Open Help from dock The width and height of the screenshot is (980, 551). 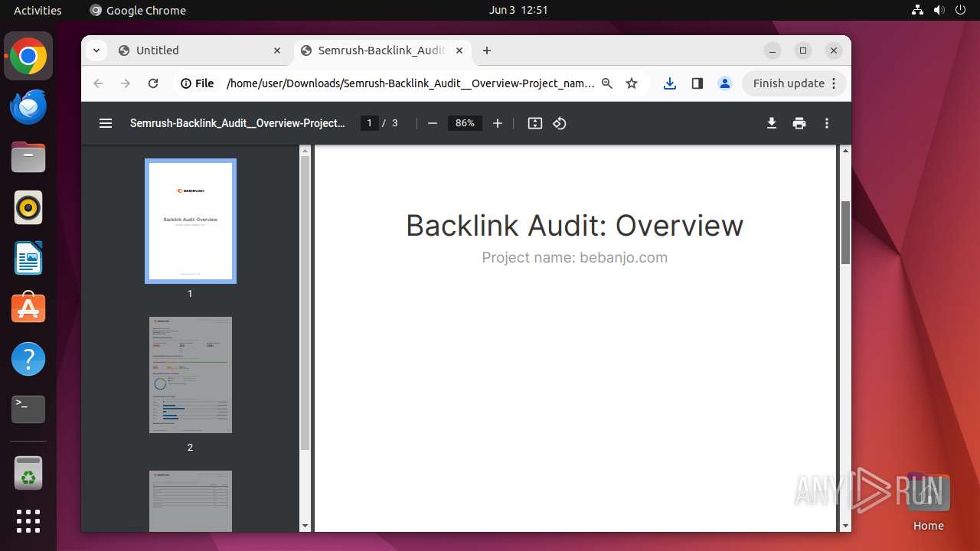(28, 359)
